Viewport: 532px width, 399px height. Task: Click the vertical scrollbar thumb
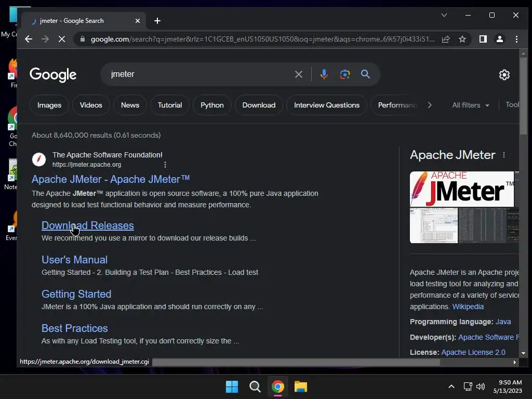tap(523, 96)
